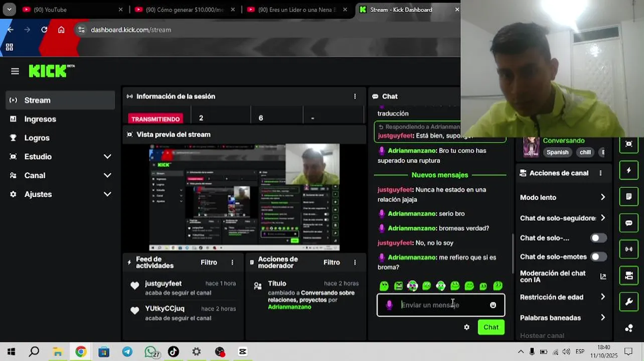Click the three-dots cluster icon

point(629,328)
